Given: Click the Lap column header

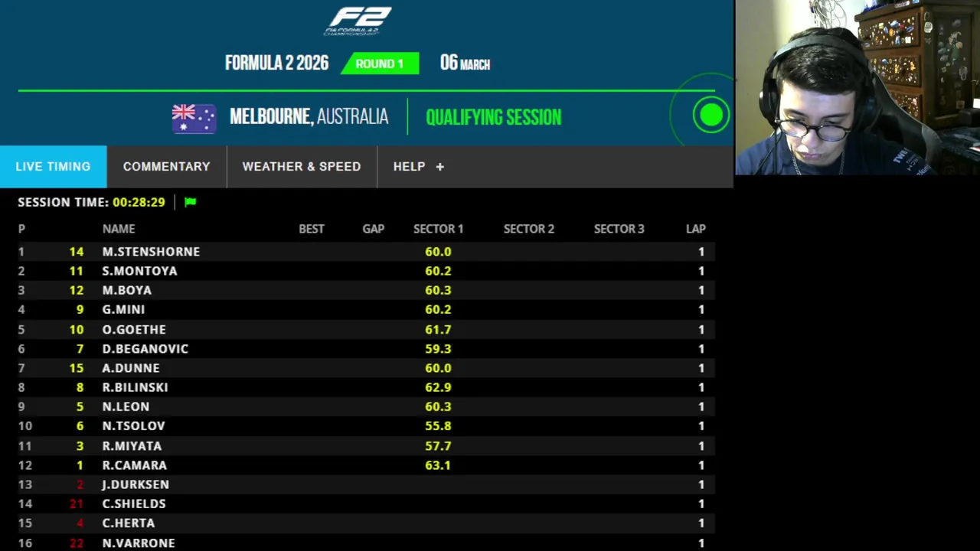Looking at the screenshot, I should [x=696, y=229].
